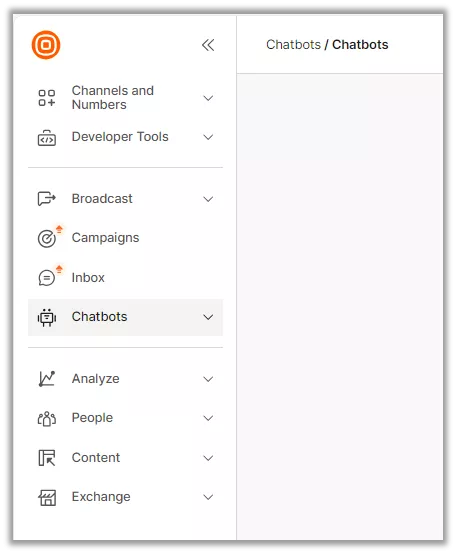Expand the Developer Tools chevron
This screenshot has width=456, height=554.
(x=208, y=137)
